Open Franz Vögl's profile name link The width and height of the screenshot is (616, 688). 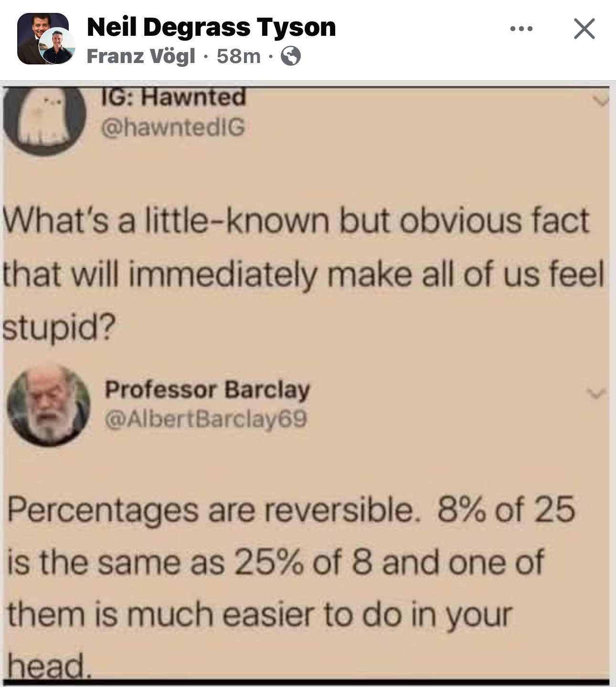[x=141, y=56]
